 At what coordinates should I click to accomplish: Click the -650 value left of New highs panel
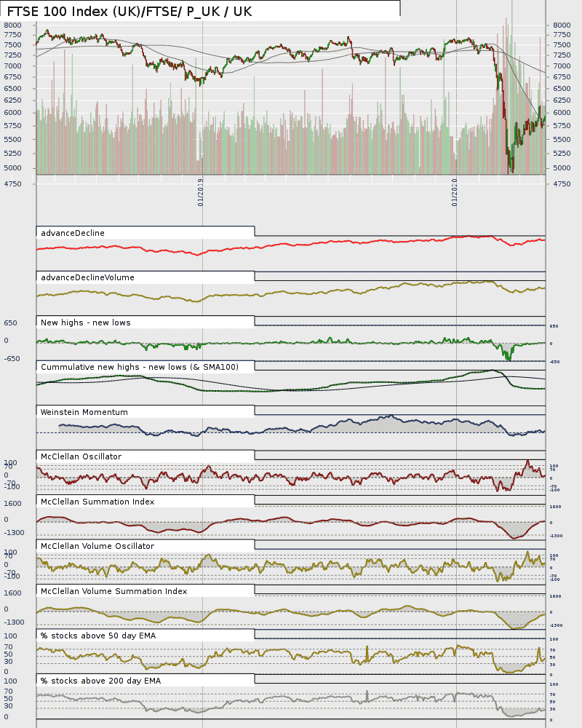[12, 359]
